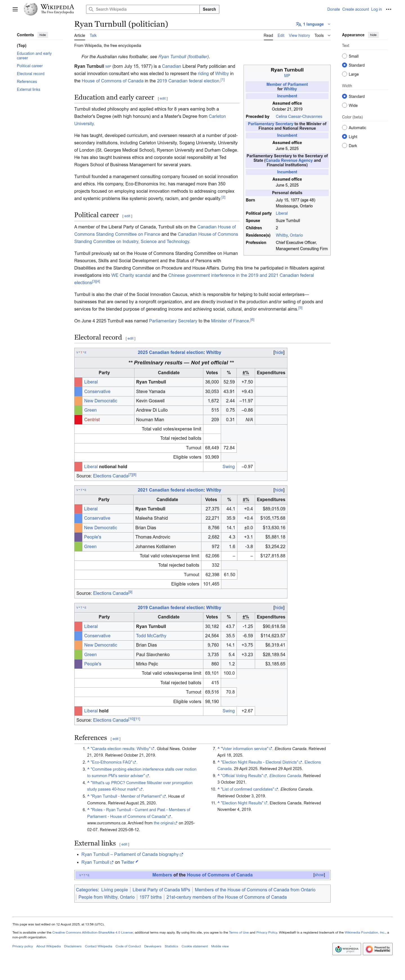This screenshot has height=980, width=405.
Task: Hide the 2019 federal election table
Action: 279,607
